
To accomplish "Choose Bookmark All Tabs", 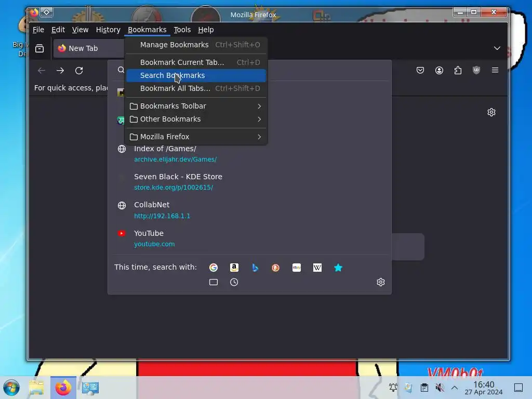I will click(196, 88).
